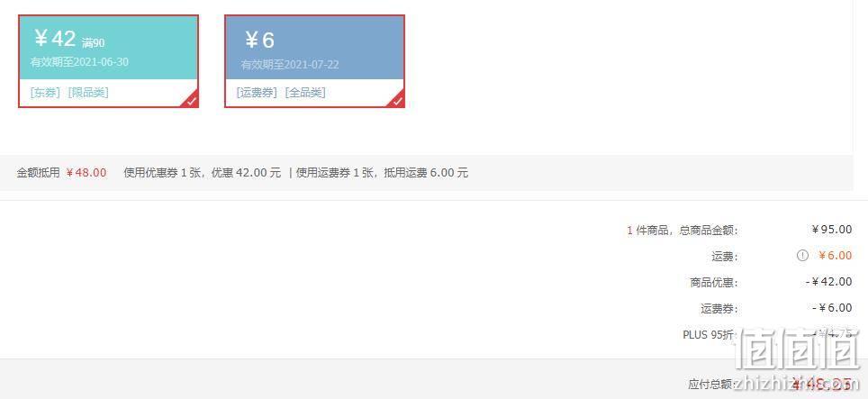Click the orange freight amount ¥6.00

836,256
